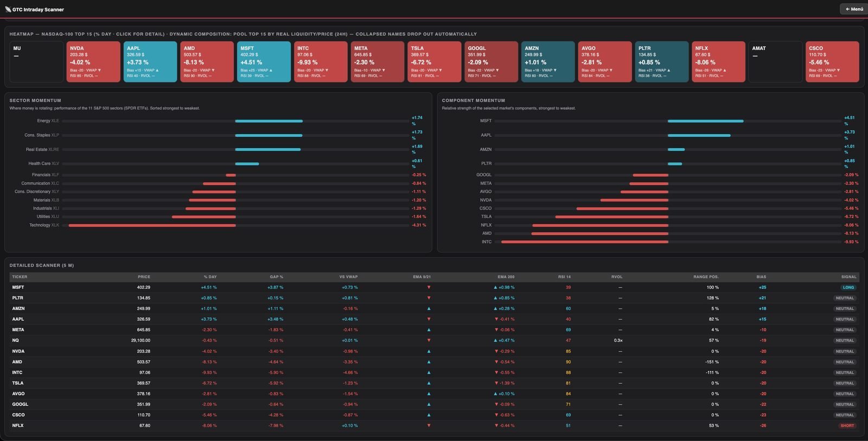
Task: Sort table by RSI 14 column header
Action: (564, 277)
